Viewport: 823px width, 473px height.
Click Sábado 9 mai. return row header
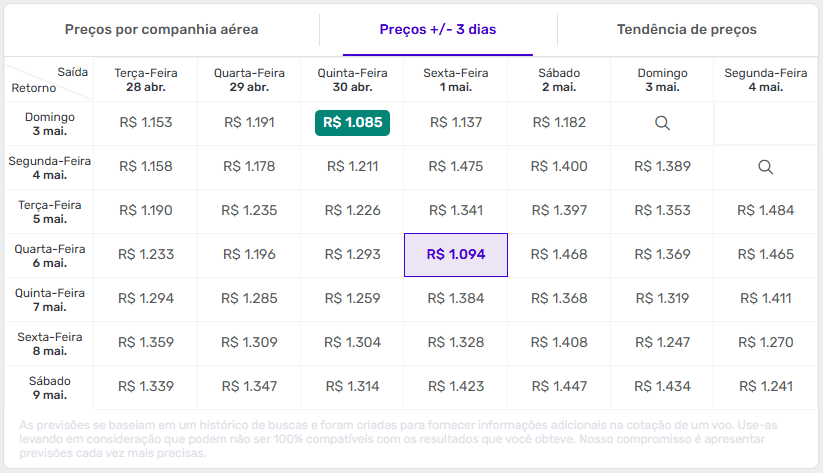tap(41, 387)
